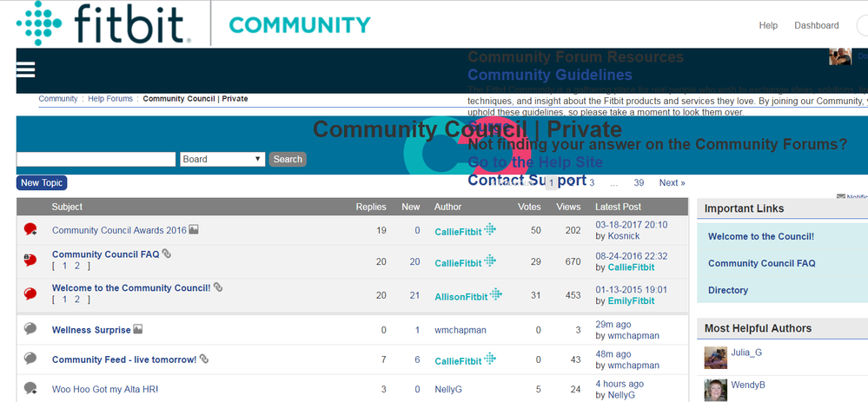
Task: Sort the list by Subject column
Action: 67,207
